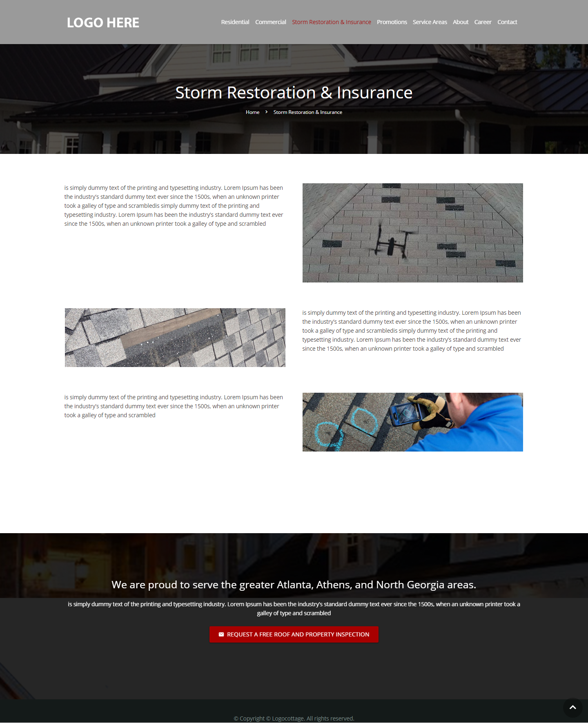Click the LOGO HERE site logo
The width and height of the screenshot is (588, 723).
click(103, 22)
